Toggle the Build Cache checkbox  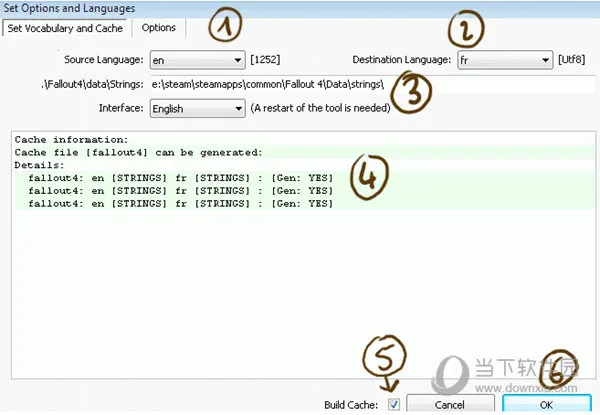[394, 404]
